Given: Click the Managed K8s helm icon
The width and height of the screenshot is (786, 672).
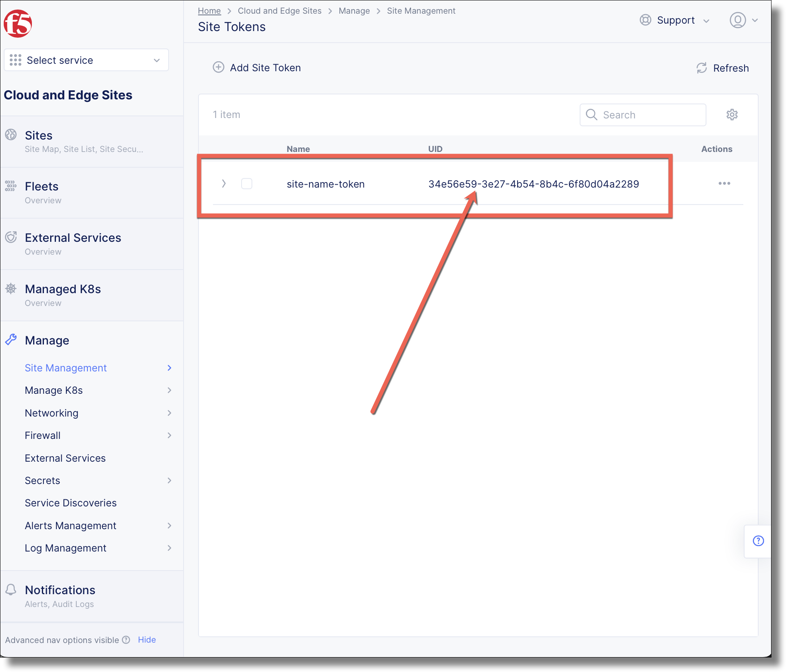Looking at the screenshot, I should click(x=11, y=289).
